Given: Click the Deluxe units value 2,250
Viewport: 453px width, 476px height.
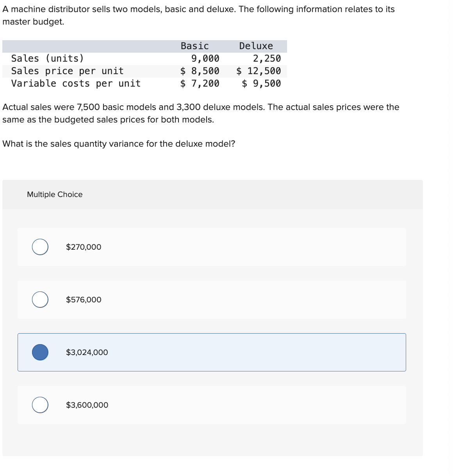Looking at the screenshot, I should coord(267,59).
